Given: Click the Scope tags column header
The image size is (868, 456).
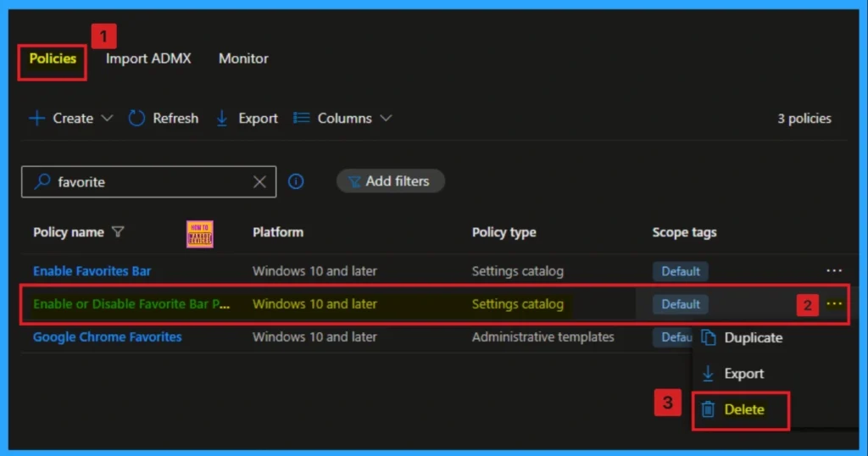Looking at the screenshot, I should point(684,232).
